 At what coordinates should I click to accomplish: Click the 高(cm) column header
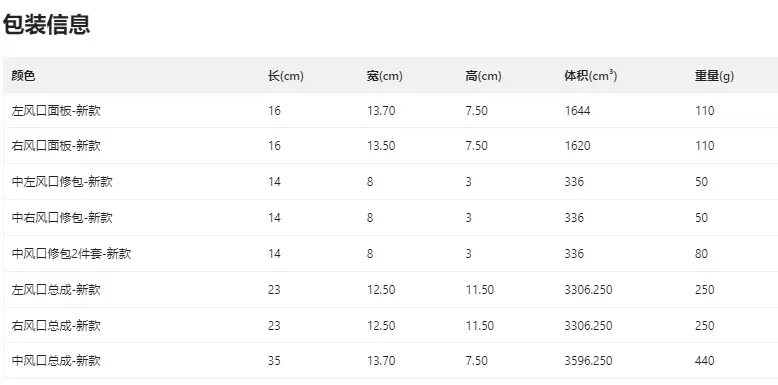pyautogui.click(x=483, y=76)
